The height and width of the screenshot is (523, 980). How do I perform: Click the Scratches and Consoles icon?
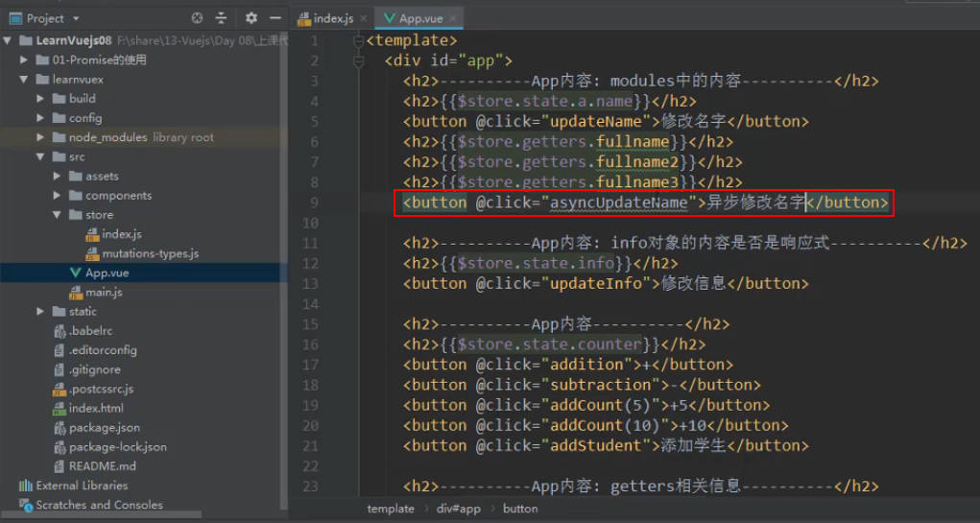click(26, 505)
